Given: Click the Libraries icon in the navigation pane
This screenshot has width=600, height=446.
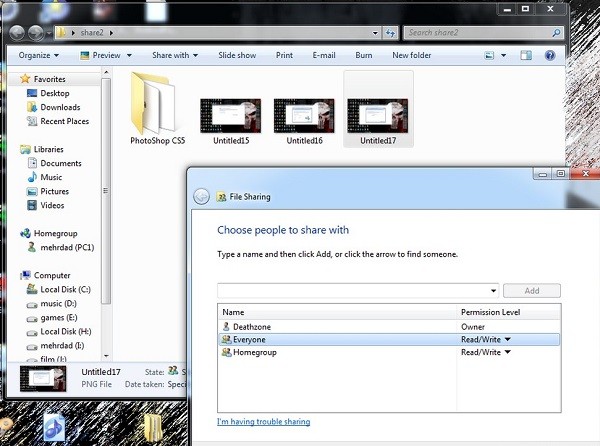Looking at the screenshot, I should [x=25, y=149].
